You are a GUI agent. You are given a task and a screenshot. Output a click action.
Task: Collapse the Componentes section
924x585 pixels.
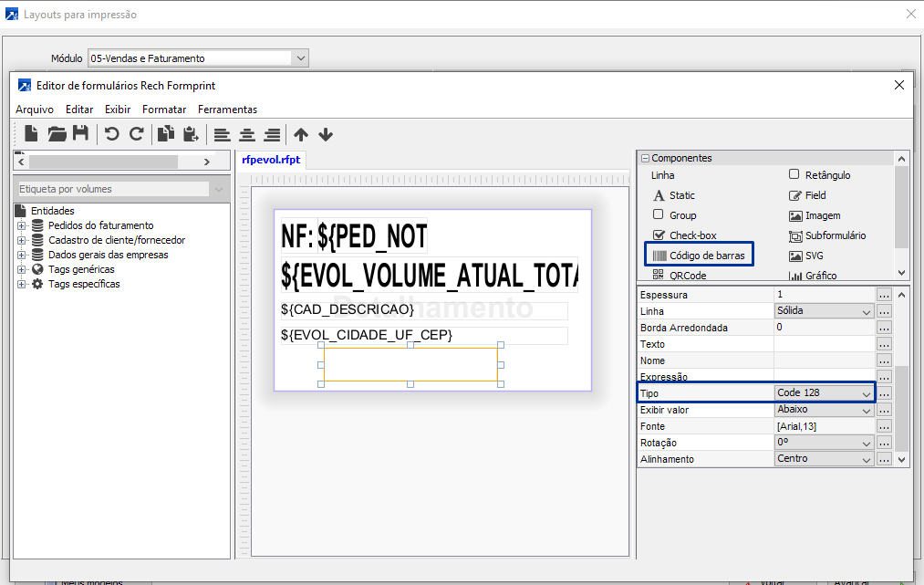tap(645, 158)
